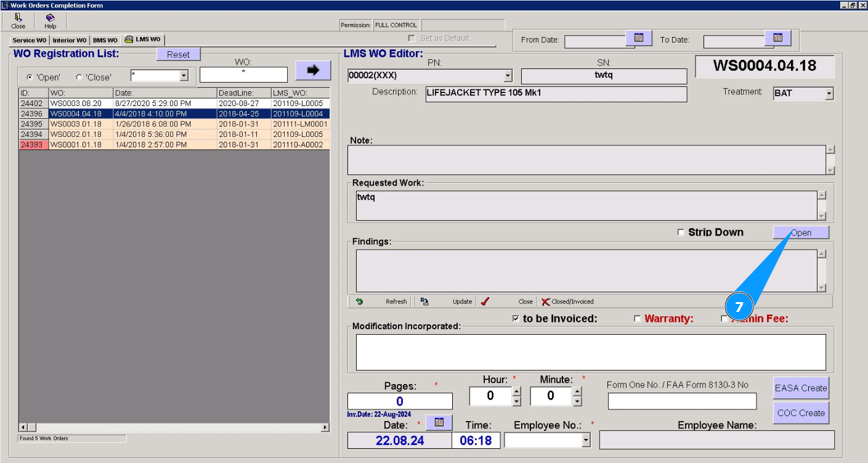This screenshot has height=463, width=868.
Task: Switch to the Service WO tab
Action: click(x=30, y=40)
